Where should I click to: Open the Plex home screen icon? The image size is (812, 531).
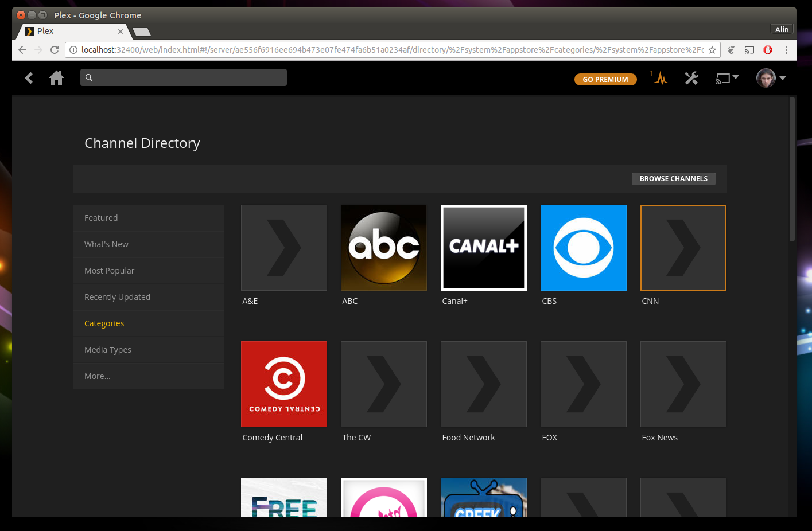pos(56,77)
